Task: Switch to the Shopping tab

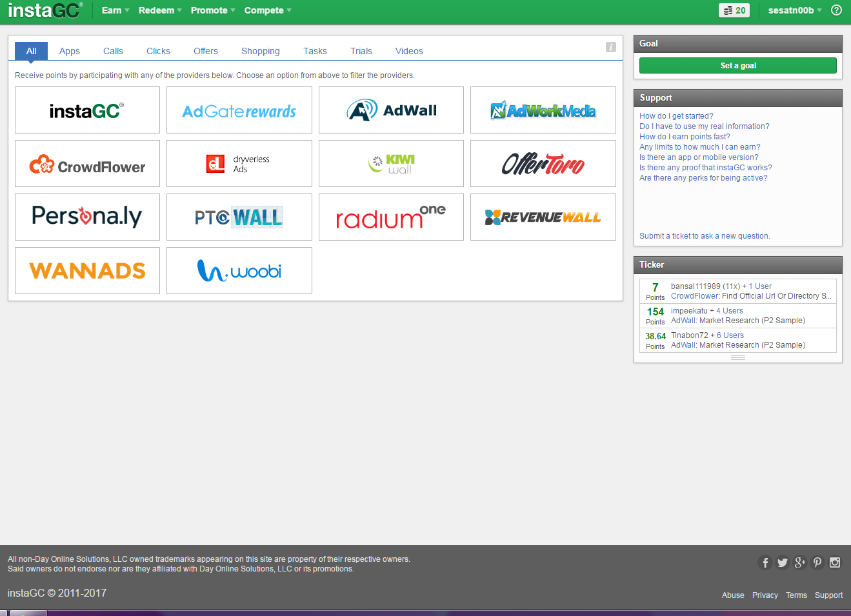Action: coord(261,51)
